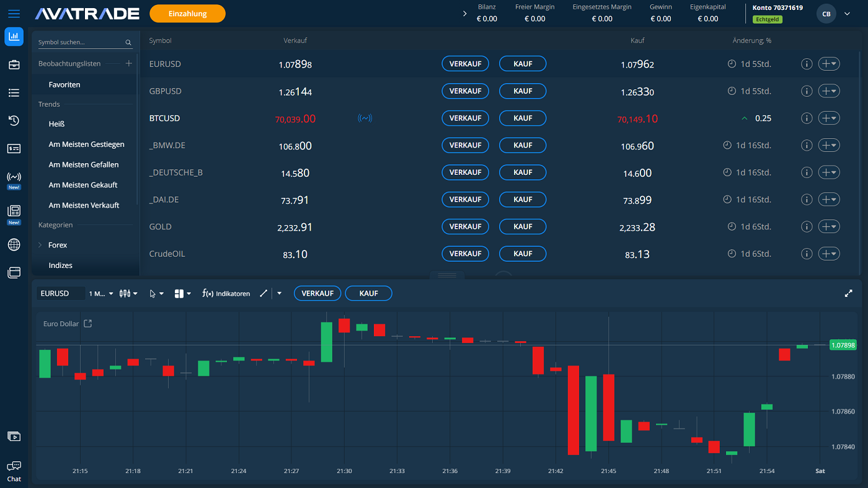Open the chart trading view sidebar icon
The width and height of the screenshot is (868, 488).
[x=14, y=37]
